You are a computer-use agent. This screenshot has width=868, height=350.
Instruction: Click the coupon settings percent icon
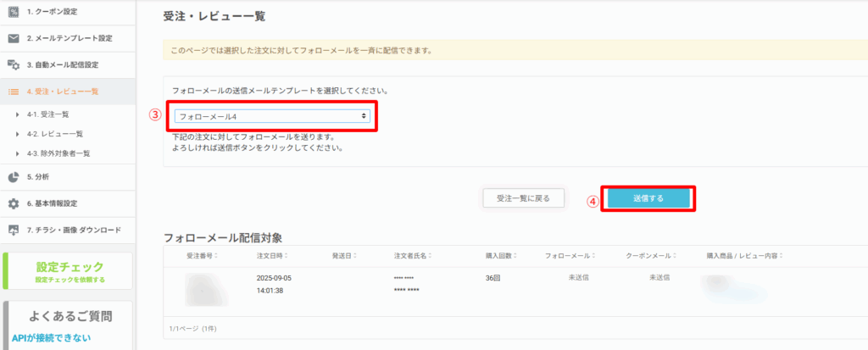coord(14,11)
